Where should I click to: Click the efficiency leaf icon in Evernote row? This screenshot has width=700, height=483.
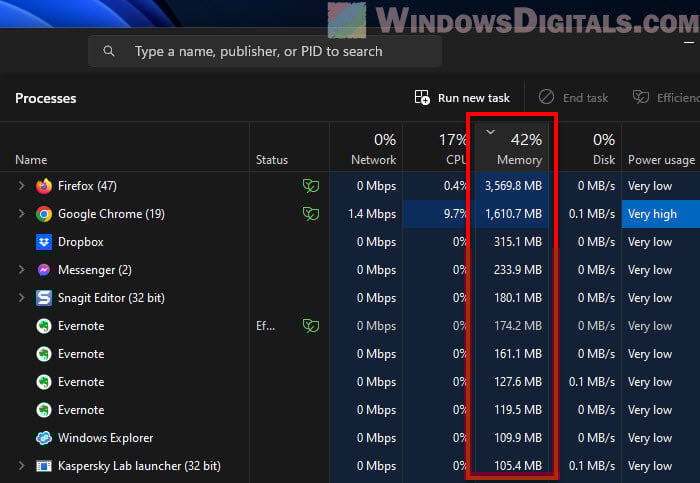point(311,325)
